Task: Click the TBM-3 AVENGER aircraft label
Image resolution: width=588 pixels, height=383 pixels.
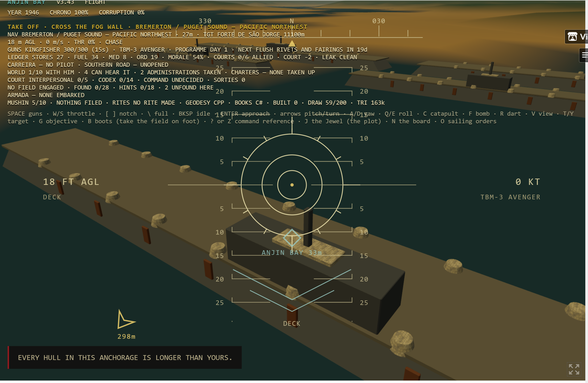Action: (x=510, y=197)
